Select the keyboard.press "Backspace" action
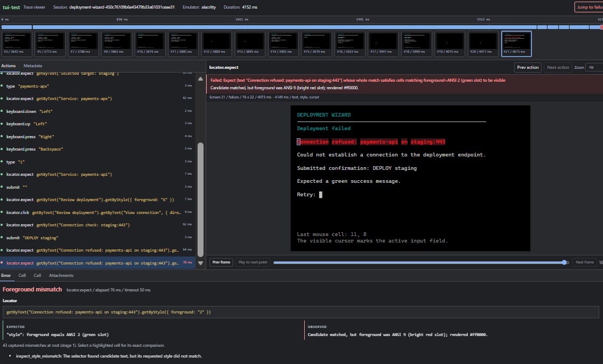This screenshot has width=603, height=364. point(97,149)
